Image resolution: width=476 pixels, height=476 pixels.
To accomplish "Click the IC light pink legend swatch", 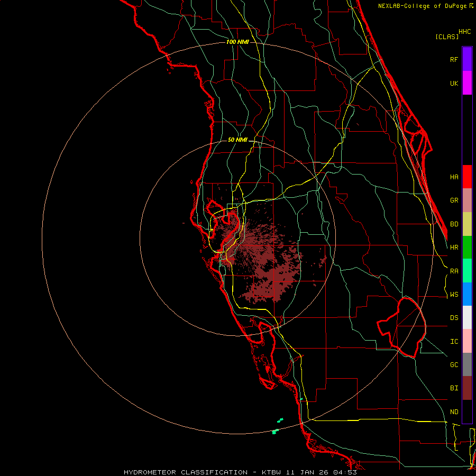I will coord(467,341).
